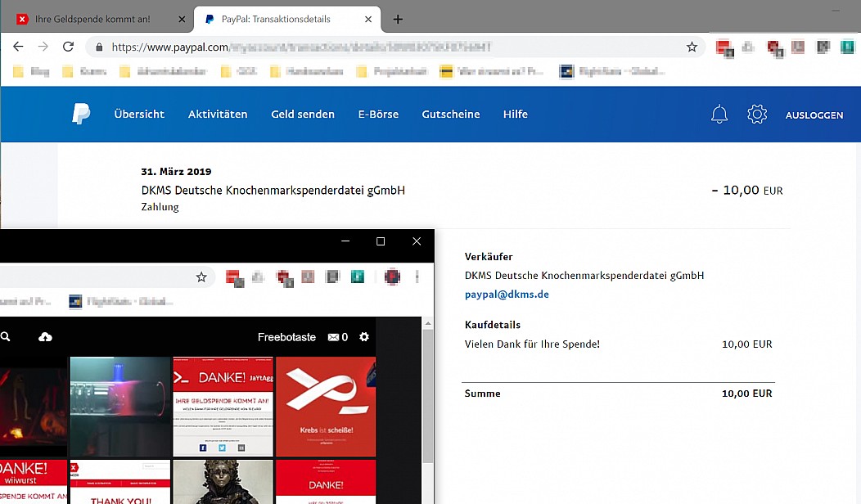The width and height of the screenshot is (861, 504).
Task: Open the 'DANKE! wiiwurst' thumbnail
Action: 34,482
